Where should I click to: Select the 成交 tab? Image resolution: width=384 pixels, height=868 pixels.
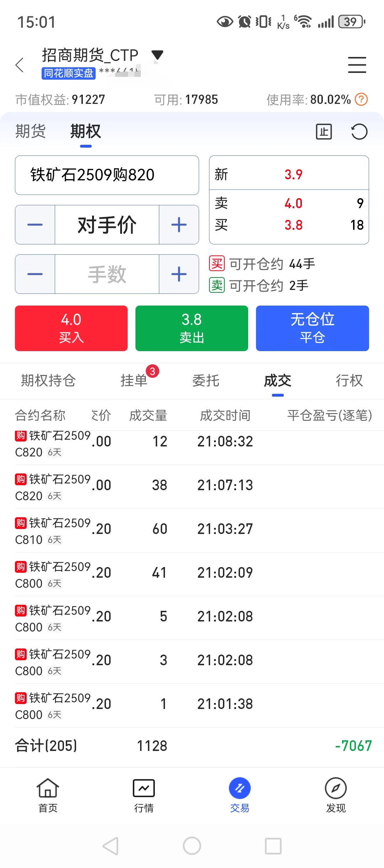coord(278,381)
